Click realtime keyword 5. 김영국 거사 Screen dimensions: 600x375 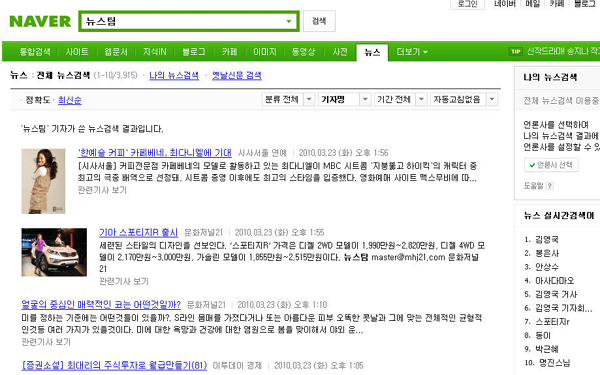pyautogui.click(x=556, y=295)
